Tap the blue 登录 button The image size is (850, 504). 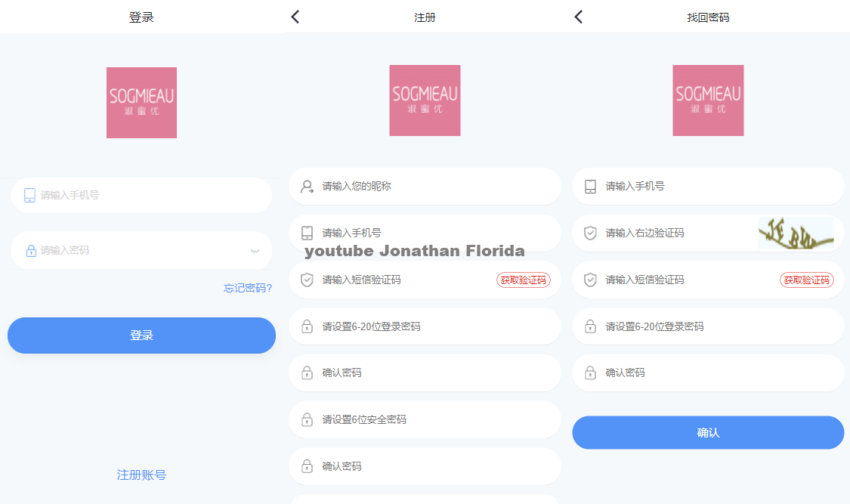(141, 335)
